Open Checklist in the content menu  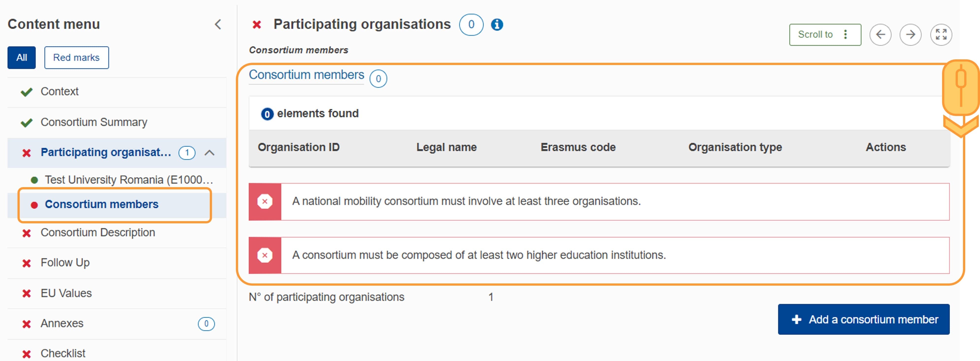click(x=63, y=353)
